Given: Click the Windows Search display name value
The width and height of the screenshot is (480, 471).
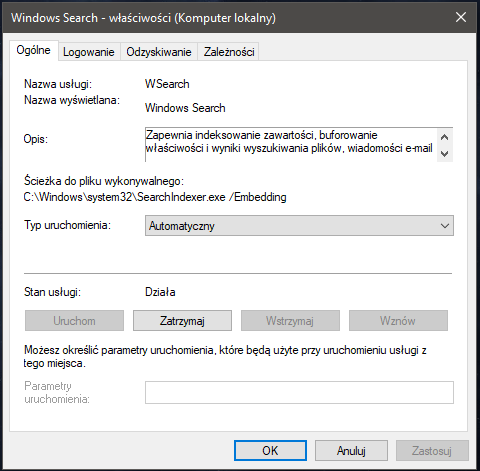Looking at the screenshot, I should coord(185,108).
